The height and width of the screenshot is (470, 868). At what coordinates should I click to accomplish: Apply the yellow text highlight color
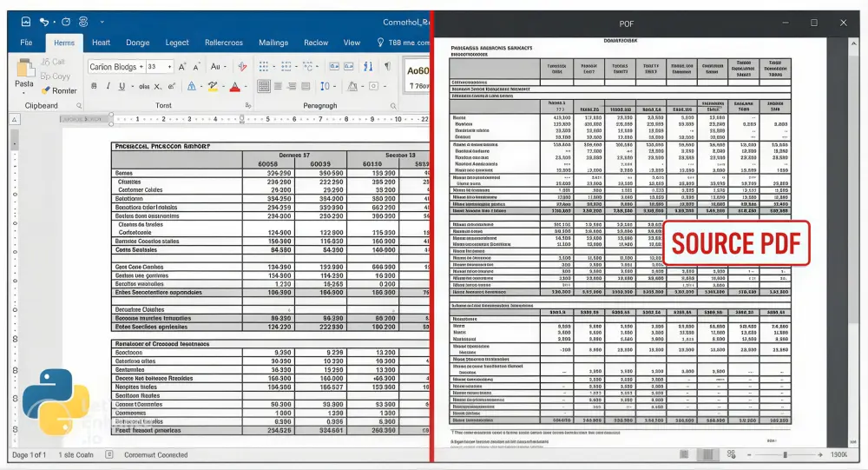click(212, 86)
